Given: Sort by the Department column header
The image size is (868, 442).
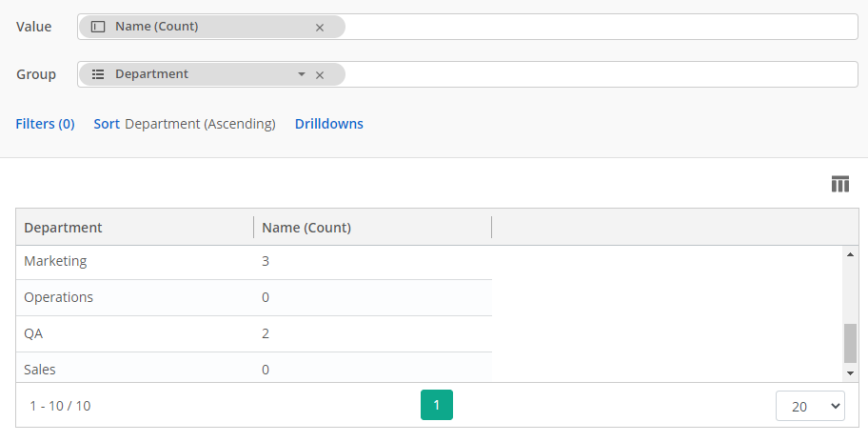Looking at the screenshot, I should point(63,228).
